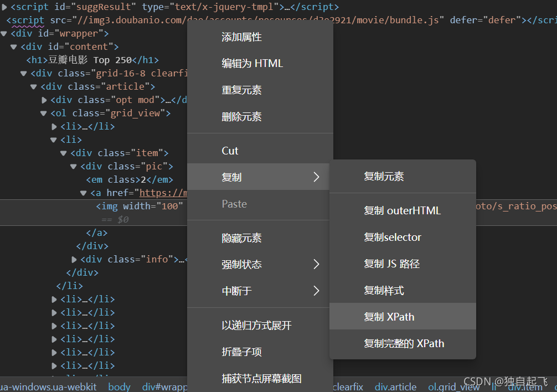Choose 复制 JS 路径 option

click(403, 264)
